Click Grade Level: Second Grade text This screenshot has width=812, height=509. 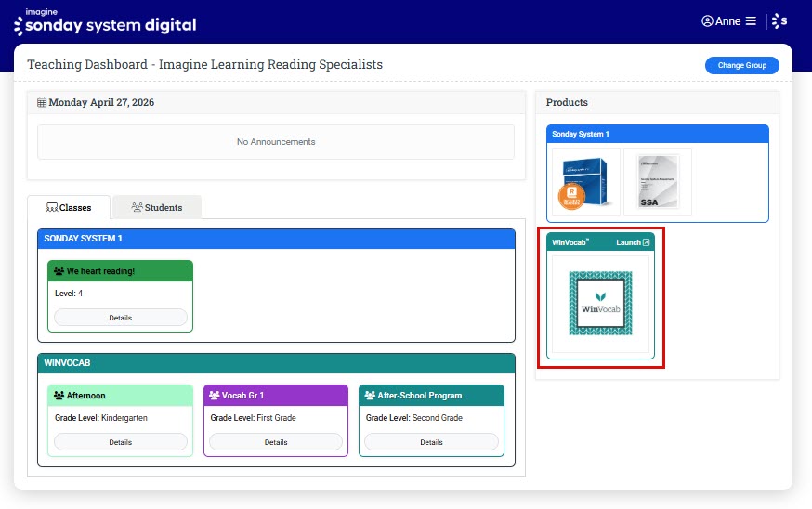click(414, 417)
